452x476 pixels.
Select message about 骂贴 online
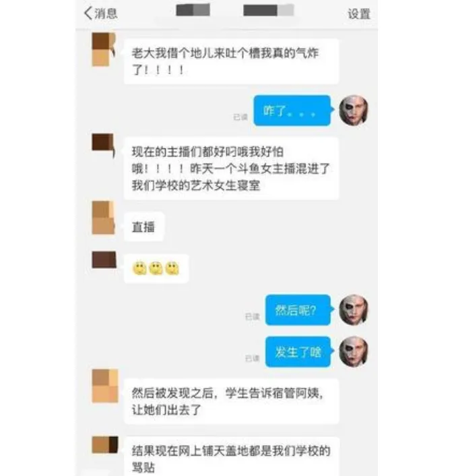coord(231,457)
